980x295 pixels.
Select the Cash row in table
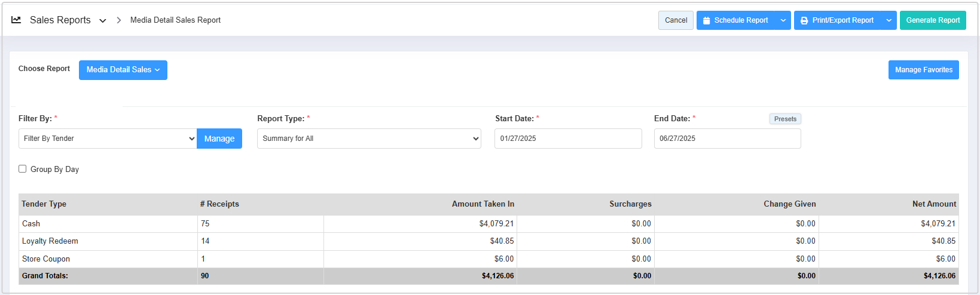(x=31, y=224)
